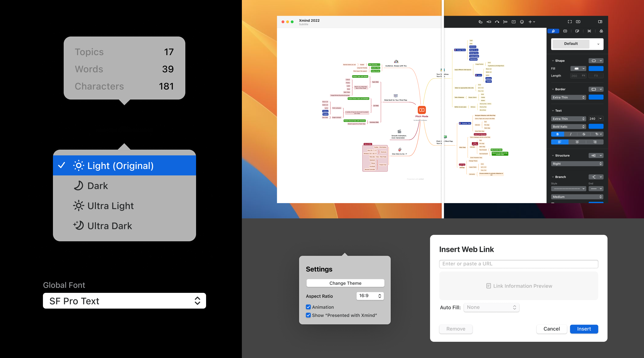Viewport: 644px width, 358px height.
Task: Toggle the Animation checkbox
Action: click(308, 307)
